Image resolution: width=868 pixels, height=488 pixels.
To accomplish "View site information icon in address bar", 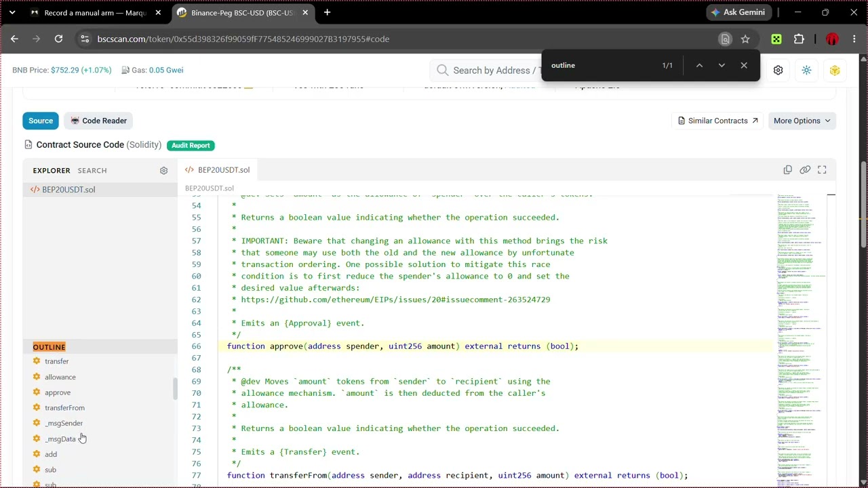I will [x=84, y=39].
